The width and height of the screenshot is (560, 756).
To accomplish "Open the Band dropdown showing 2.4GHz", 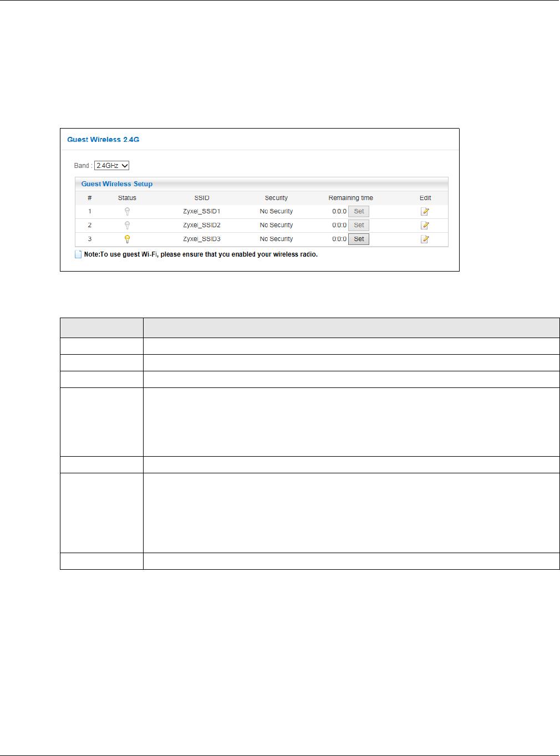I will pyautogui.click(x=111, y=166).
